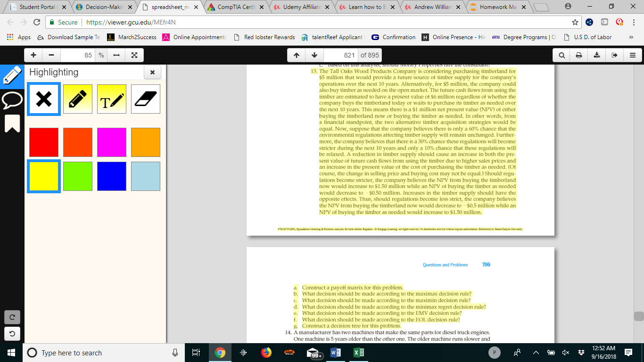Select the text highlight tool
644x362 pixels.
[112, 99]
